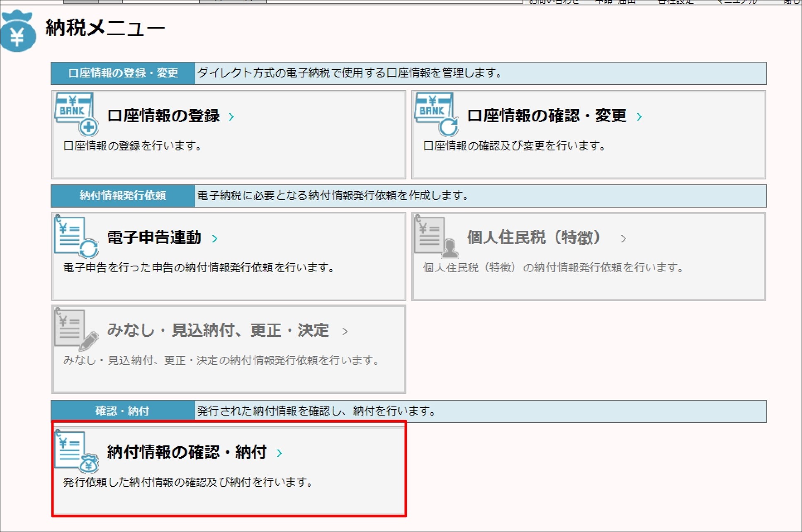
Task: Click text みなし・見込納付、更正・決定の納付情報発行依頼を行います。
Action: [x=221, y=360]
